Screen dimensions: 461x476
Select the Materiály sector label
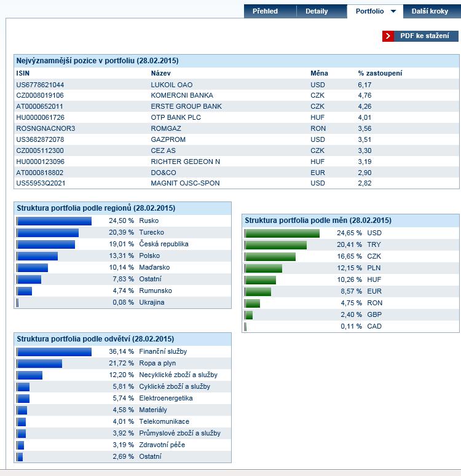(153, 410)
